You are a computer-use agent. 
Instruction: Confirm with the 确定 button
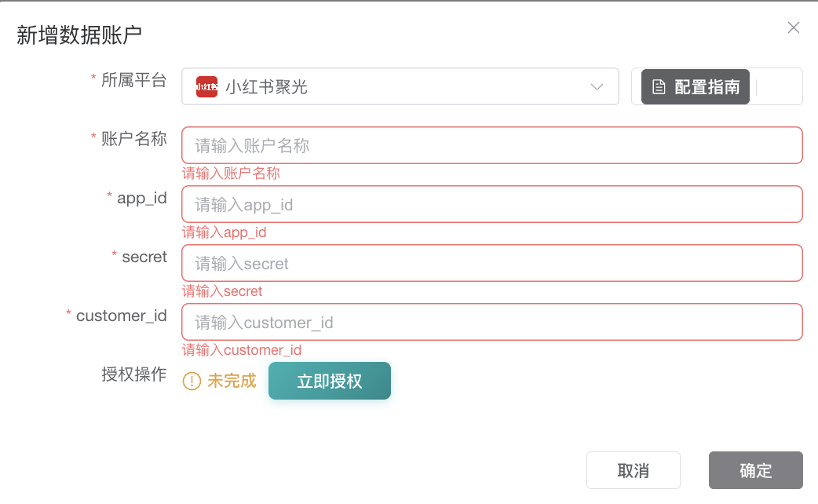(755, 470)
